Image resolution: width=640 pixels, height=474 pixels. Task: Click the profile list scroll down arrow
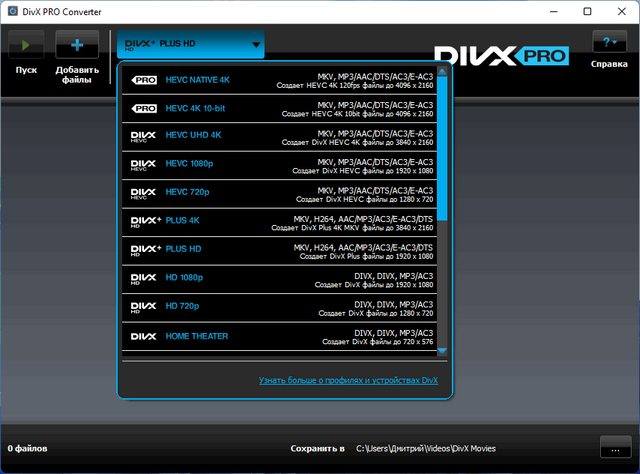[443, 352]
